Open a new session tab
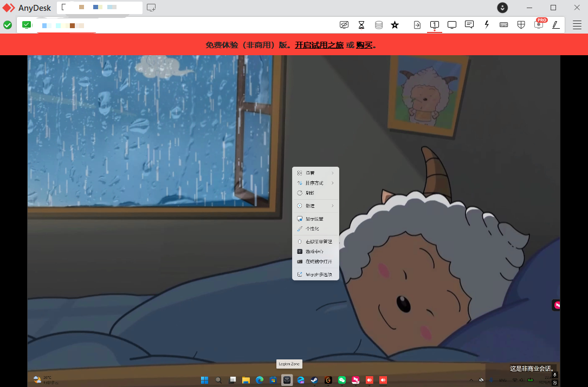The height and width of the screenshot is (387, 588). coord(151,8)
